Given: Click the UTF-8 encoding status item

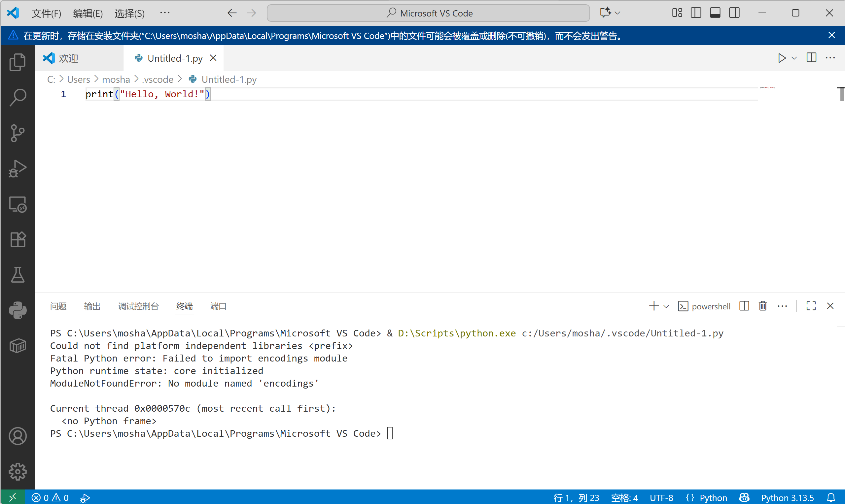Looking at the screenshot, I should [661, 497].
